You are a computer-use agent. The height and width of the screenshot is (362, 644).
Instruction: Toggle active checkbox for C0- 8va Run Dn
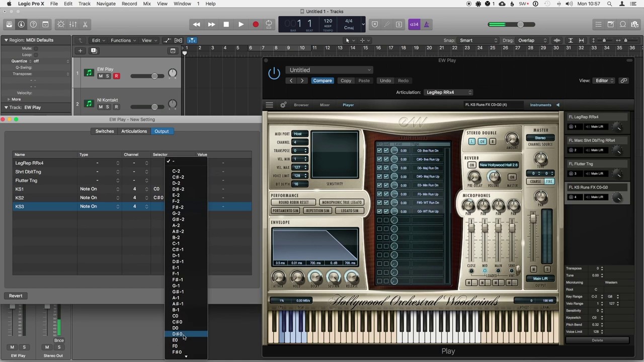coord(379,150)
